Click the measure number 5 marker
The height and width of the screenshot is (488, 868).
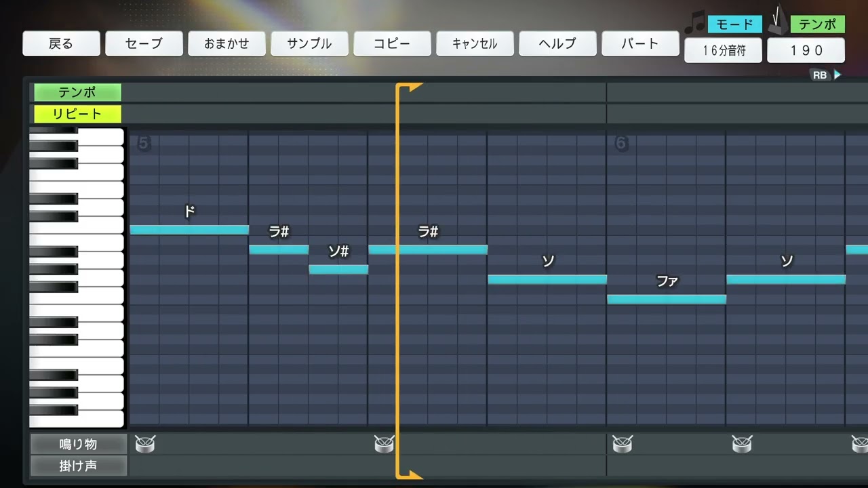click(x=142, y=143)
